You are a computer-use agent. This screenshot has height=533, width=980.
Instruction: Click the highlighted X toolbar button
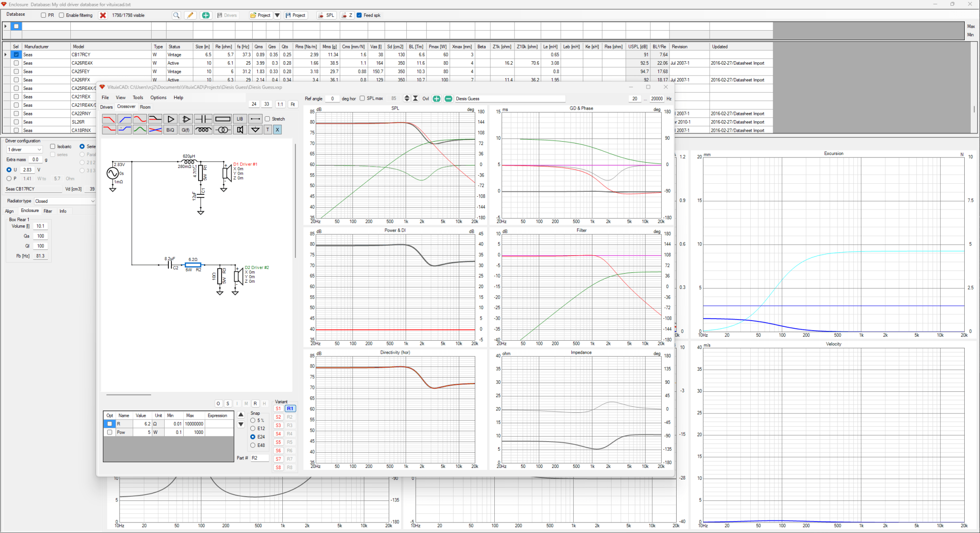click(x=278, y=130)
